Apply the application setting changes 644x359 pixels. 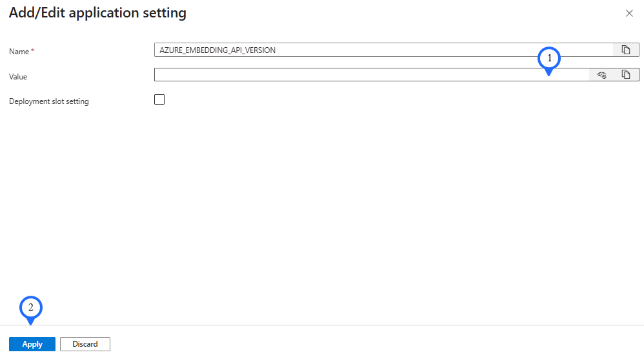(32, 344)
